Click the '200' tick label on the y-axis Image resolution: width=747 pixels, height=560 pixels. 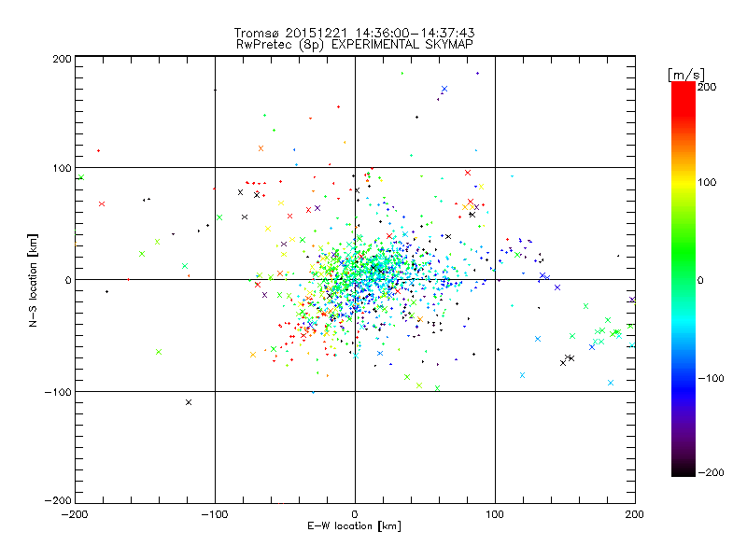62,59
